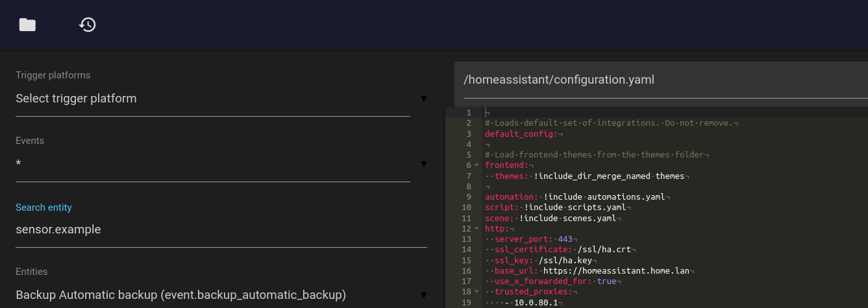Expand the Events dropdown arrow
The image size is (868, 308).
(423, 164)
